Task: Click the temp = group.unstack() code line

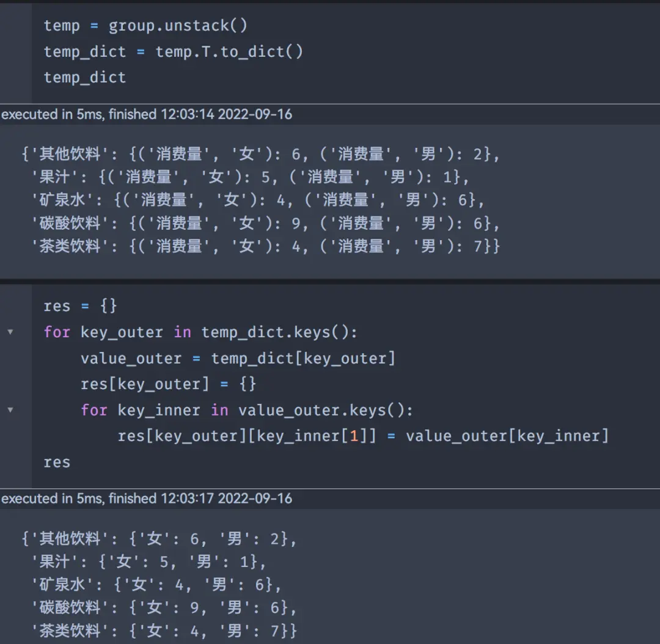Action: (x=145, y=26)
